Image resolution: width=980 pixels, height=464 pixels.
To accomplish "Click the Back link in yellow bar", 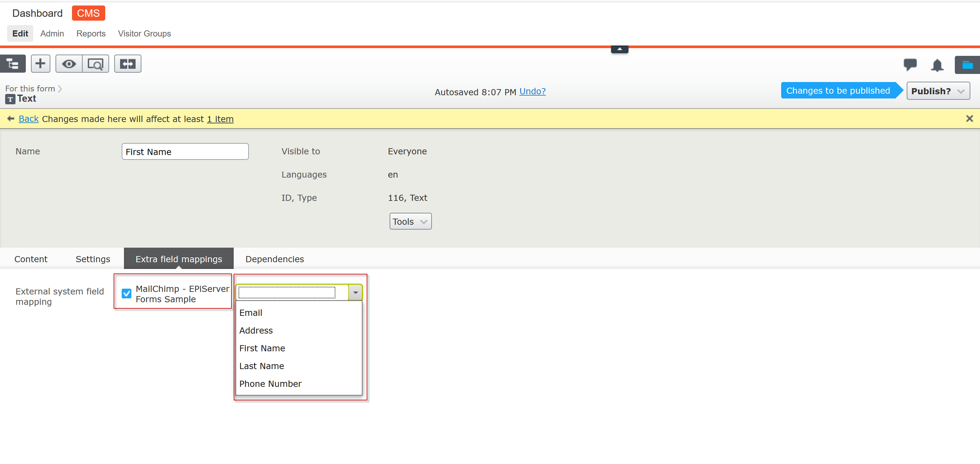I will [28, 119].
